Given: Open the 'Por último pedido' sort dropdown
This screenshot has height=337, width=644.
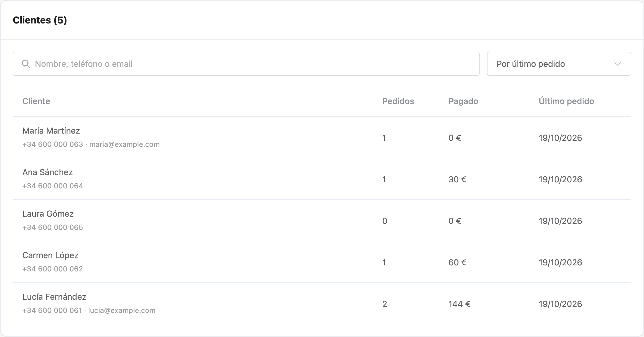Looking at the screenshot, I should (x=559, y=64).
